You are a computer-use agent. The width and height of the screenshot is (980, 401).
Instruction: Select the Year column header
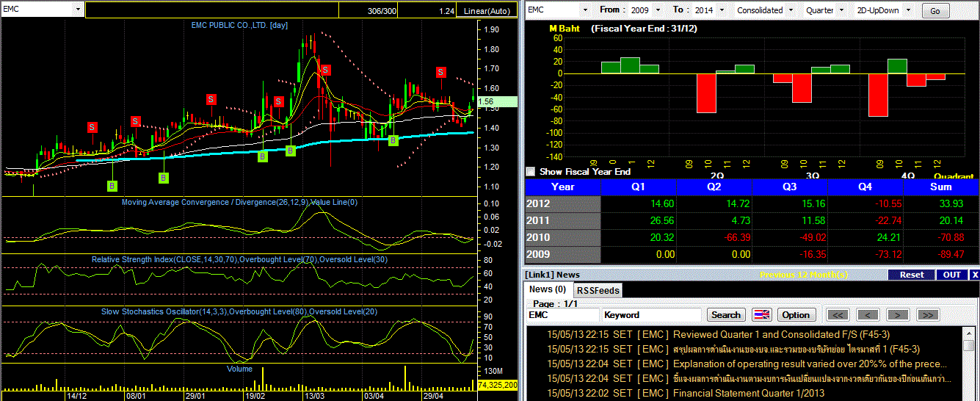[563, 187]
